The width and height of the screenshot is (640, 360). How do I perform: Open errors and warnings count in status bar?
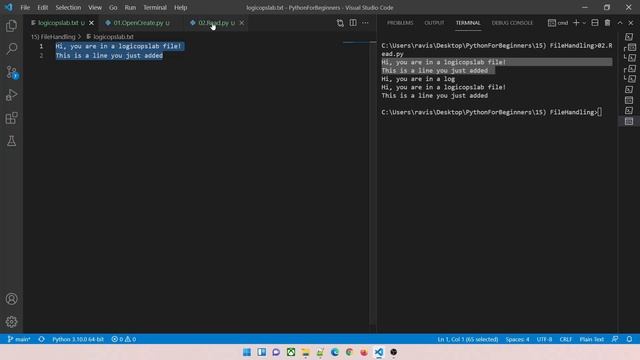[124, 339]
